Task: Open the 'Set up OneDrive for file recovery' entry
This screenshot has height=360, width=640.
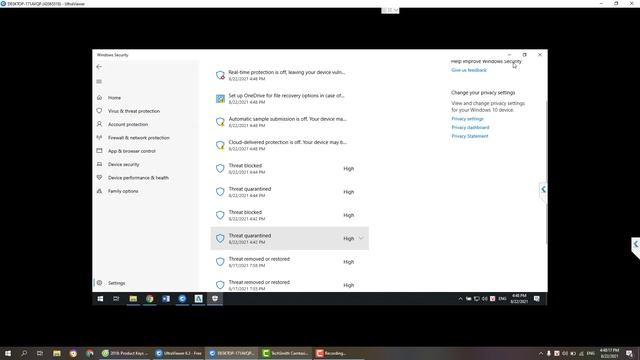Action: pyautogui.click(x=290, y=98)
